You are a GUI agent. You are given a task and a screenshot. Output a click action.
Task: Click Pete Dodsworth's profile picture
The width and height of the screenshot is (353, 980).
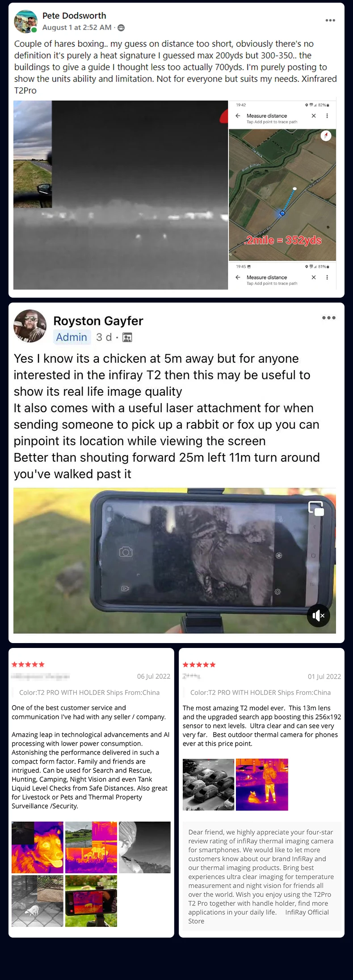pos(25,21)
